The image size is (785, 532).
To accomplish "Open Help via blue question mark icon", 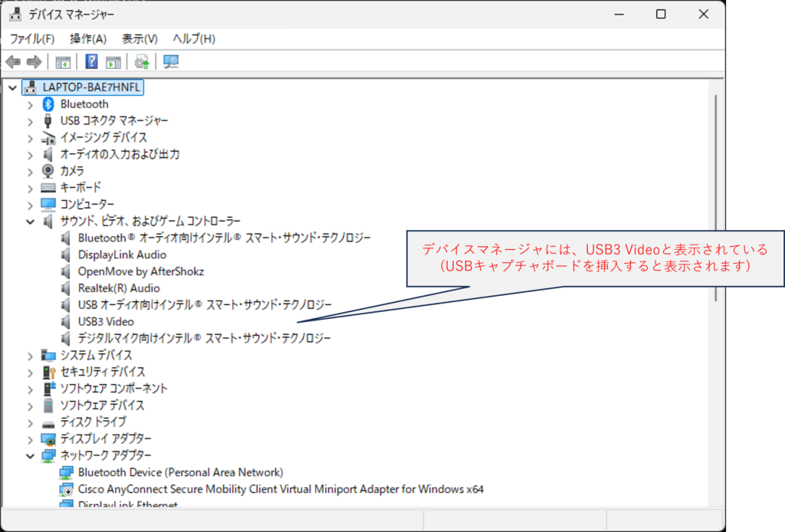I will click(x=91, y=62).
